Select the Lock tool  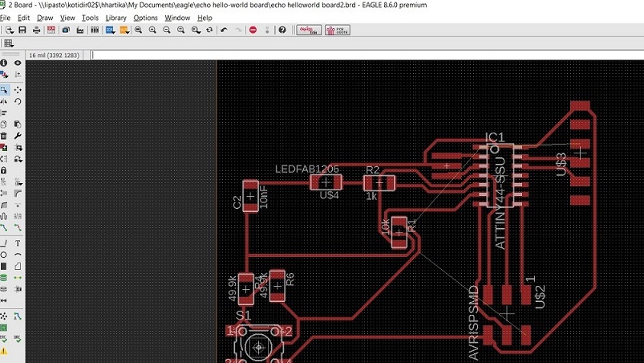click(4, 170)
